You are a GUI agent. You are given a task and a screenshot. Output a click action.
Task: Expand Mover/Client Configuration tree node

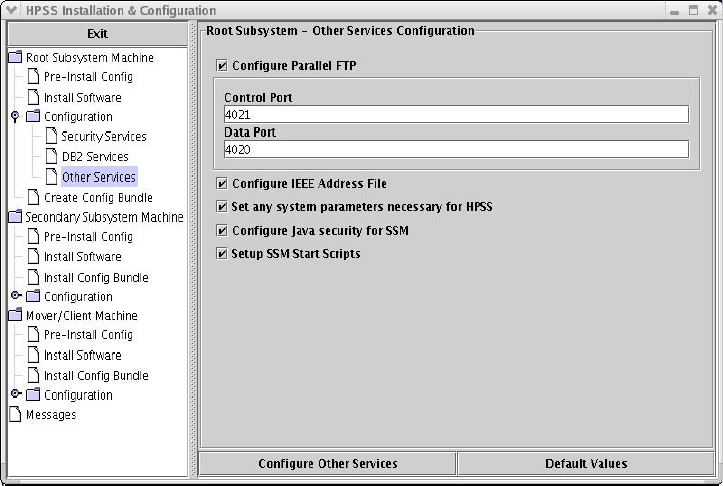coord(15,395)
